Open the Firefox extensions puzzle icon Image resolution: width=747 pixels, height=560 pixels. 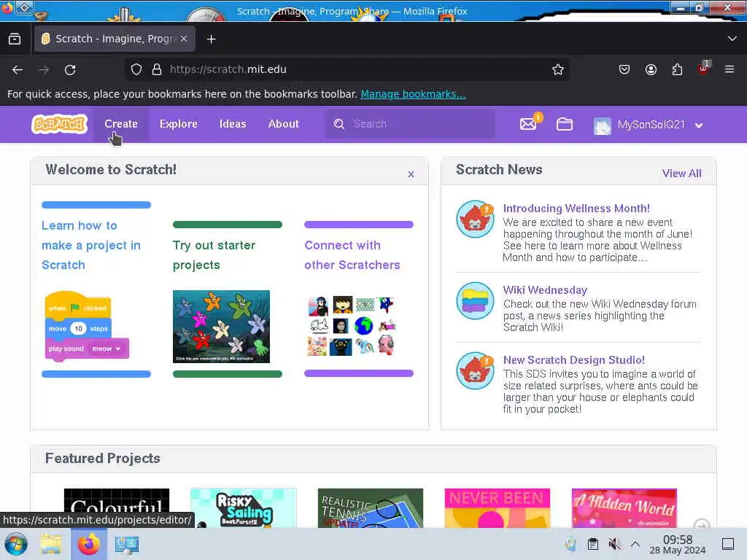tap(677, 69)
